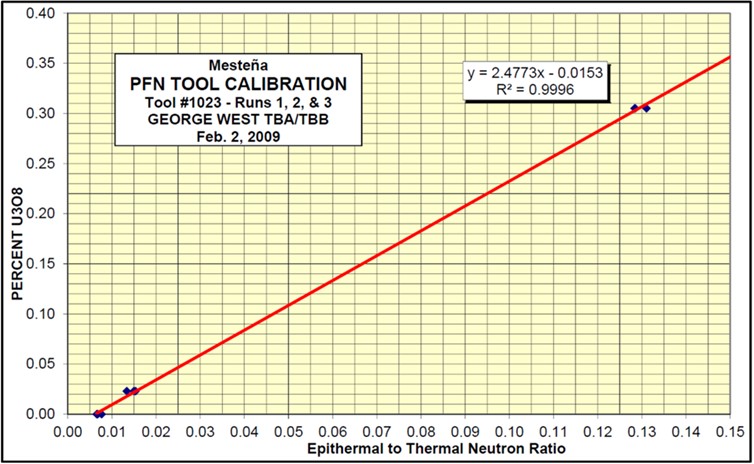Click x-axis label 0.01
This screenshot has width=754, height=464.
112,431
